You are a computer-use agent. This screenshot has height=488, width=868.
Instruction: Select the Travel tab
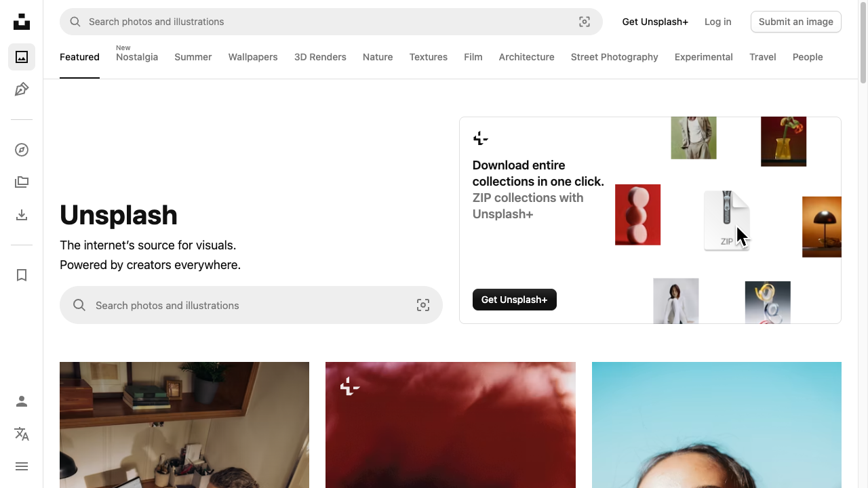763,57
